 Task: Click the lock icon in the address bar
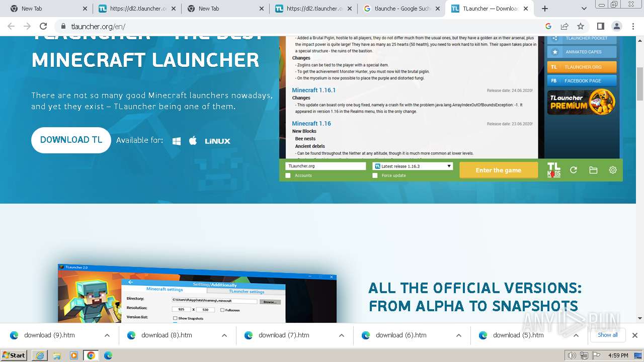(63, 27)
